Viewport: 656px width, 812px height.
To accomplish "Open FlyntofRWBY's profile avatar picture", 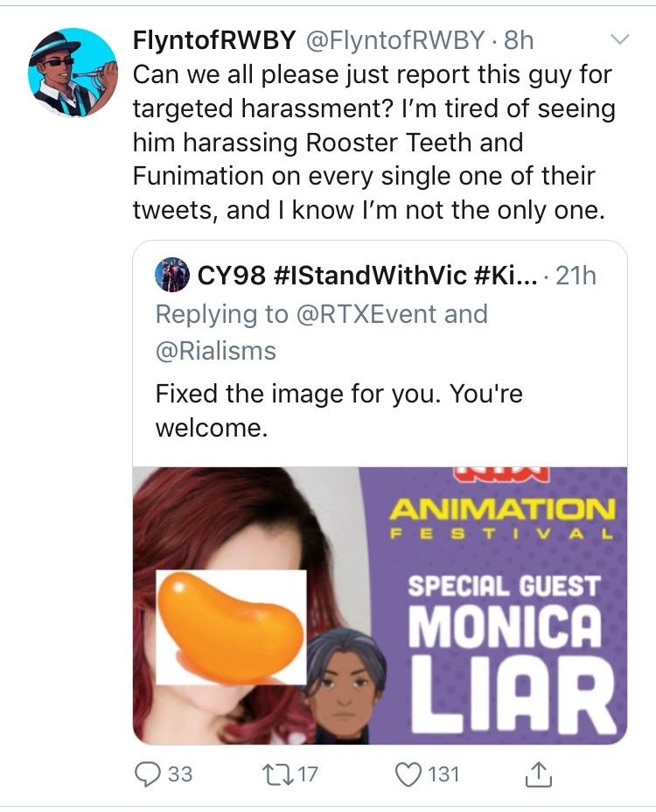I will [x=73, y=72].
